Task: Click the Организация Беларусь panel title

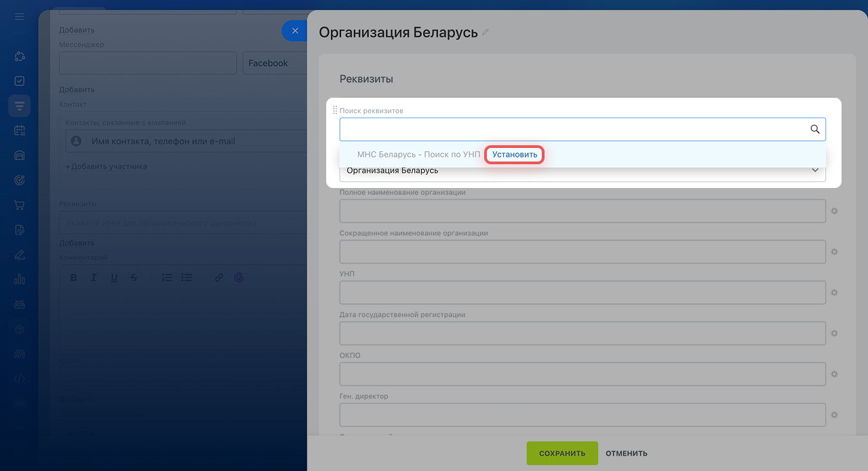Action: click(399, 32)
